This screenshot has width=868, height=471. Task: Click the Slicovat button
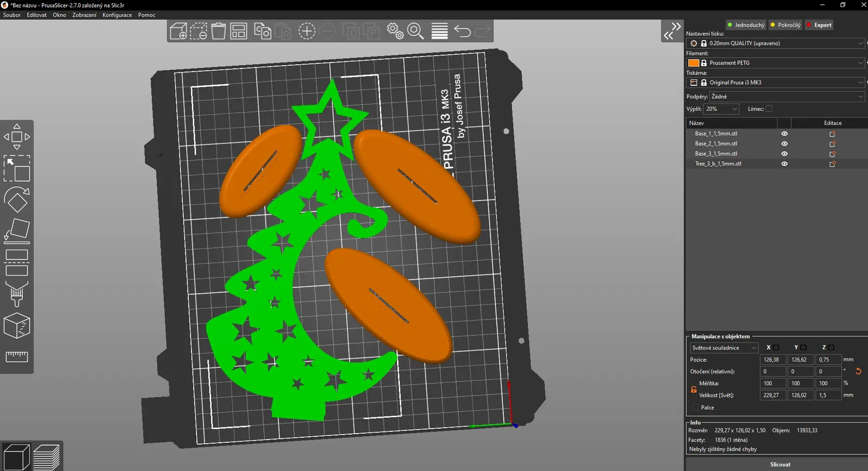coord(780,464)
